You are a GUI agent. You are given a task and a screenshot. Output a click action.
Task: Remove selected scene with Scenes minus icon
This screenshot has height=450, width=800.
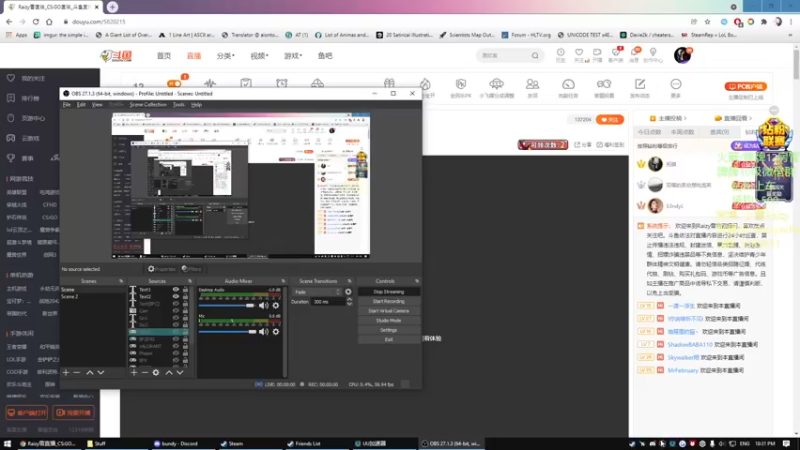pyautogui.click(x=77, y=372)
